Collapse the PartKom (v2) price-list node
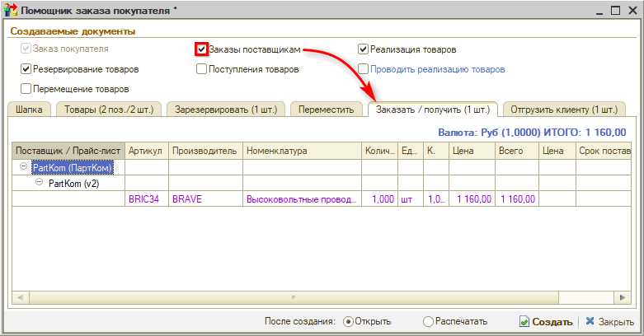Viewport: 644px width, 336px height. click(39, 184)
